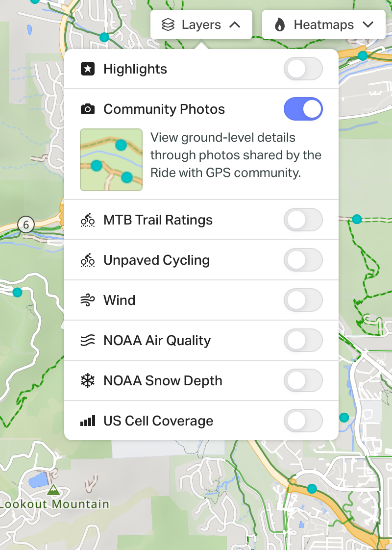The width and height of the screenshot is (392, 550).
Task: Click the MTB Trail Ratings bike icon
Action: click(88, 220)
